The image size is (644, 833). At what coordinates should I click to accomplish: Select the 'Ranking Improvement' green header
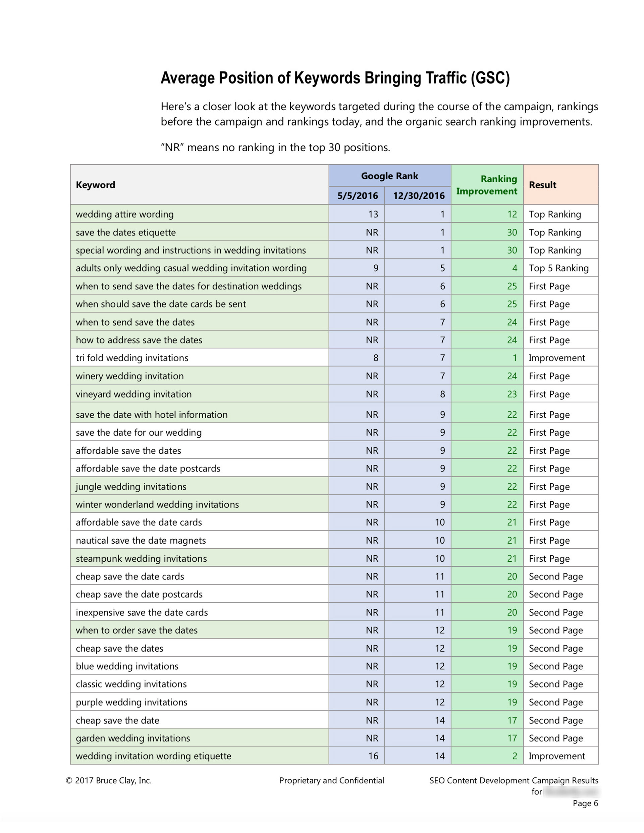pyautogui.click(x=486, y=185)
